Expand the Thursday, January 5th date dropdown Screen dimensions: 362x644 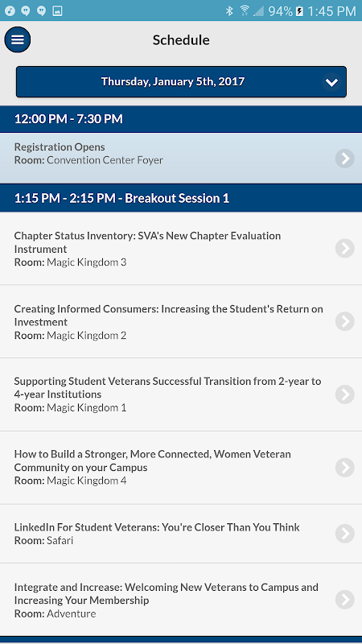point(181,82)
